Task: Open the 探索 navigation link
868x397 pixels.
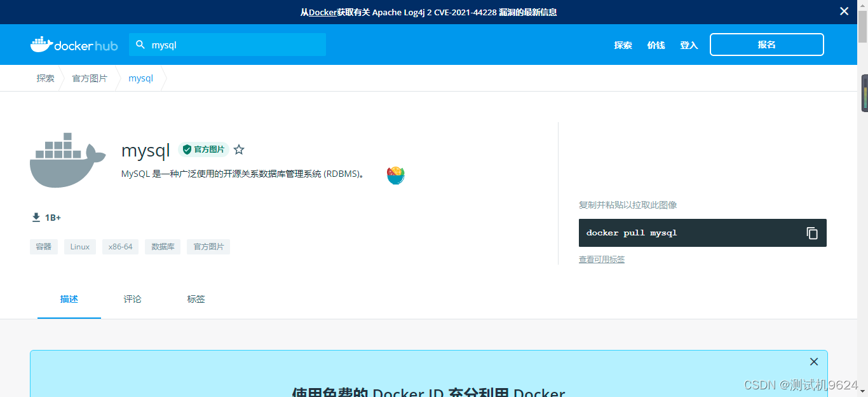Action: pos(623,45)
